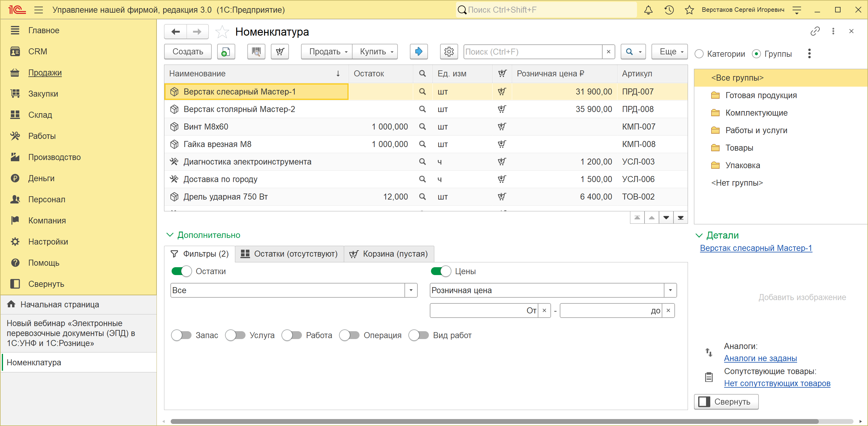
Task: Move one row down in the list
Action: pyautogui.click(x=666, y=218)
